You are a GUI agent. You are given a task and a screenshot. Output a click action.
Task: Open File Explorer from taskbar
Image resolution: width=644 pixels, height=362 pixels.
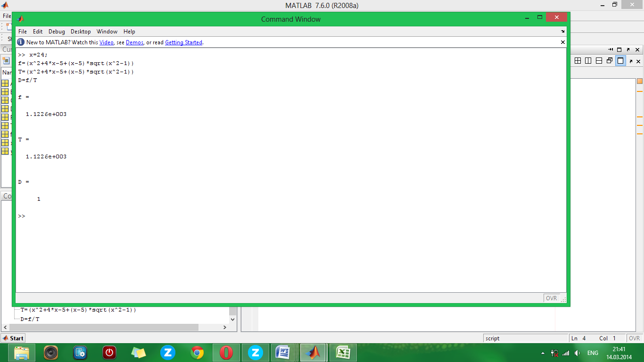pyautogui.click(x=22, y=353)
